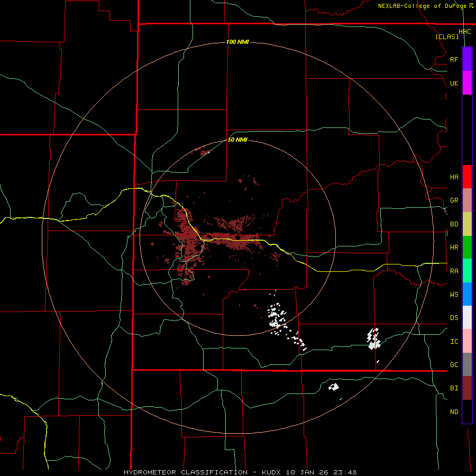
Task: Click the Hydrometeor Classification KUDX caption
Action: pos(240,472)
